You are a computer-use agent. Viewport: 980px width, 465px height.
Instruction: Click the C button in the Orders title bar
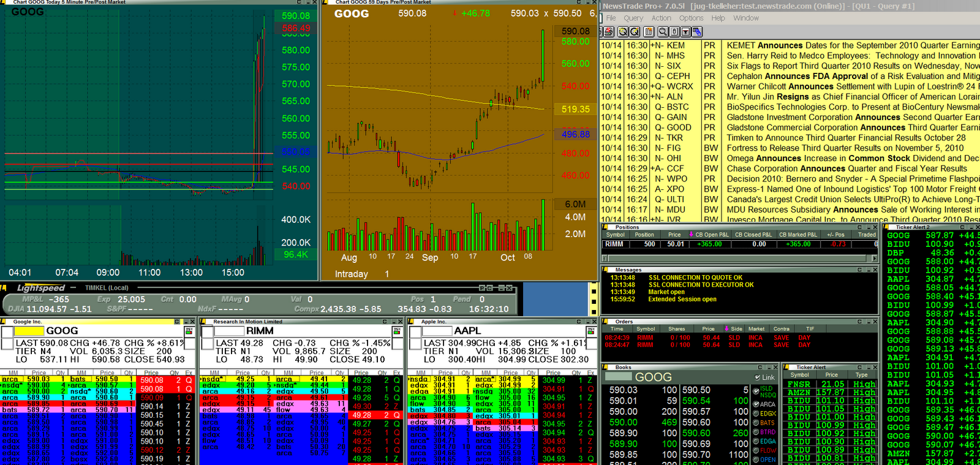point(859,322)
